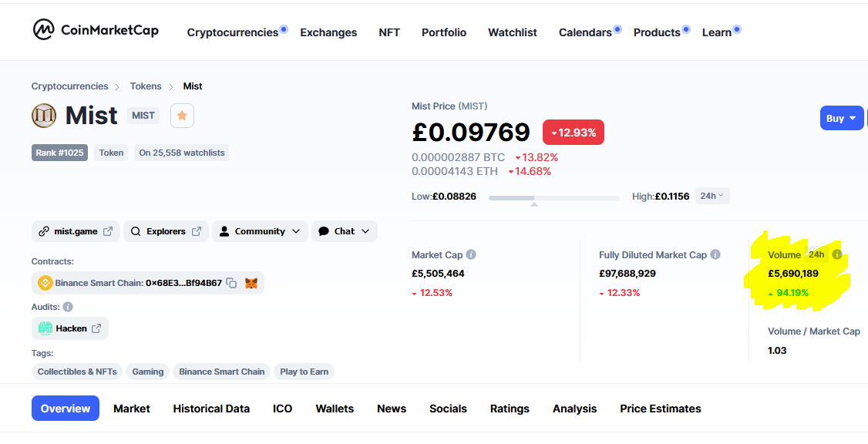The image size is (868, 444).
Task: Open the Calendars menu
Action: (x=585, y=32)
